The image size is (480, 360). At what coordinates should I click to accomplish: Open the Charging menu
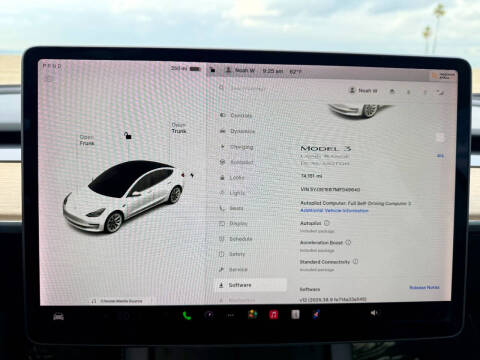[x=237, y=147]
